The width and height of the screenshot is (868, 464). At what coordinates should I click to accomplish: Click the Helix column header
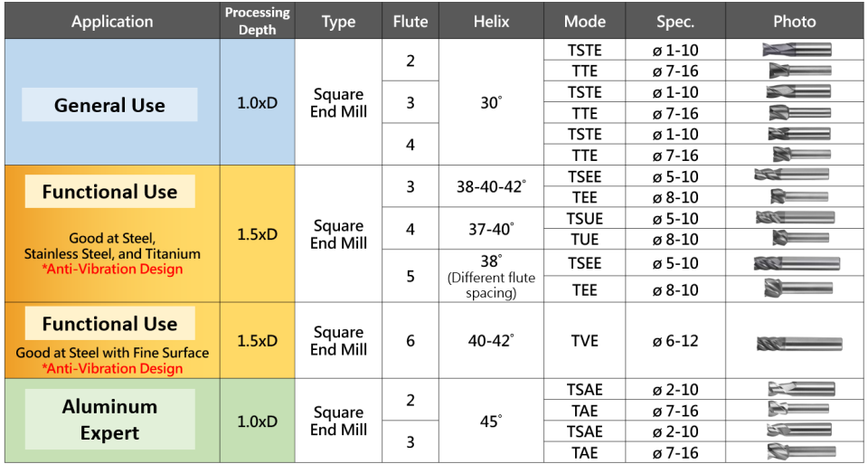point(491,22)
